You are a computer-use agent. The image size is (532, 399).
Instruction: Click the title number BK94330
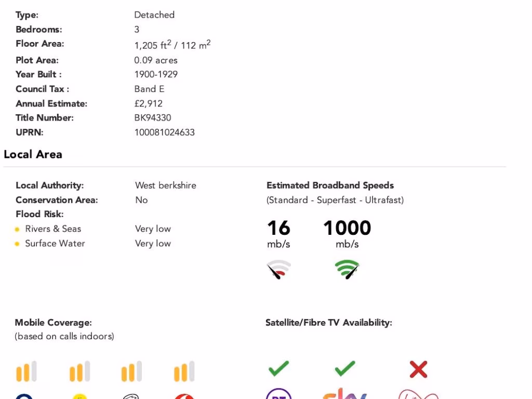point(153,118)
